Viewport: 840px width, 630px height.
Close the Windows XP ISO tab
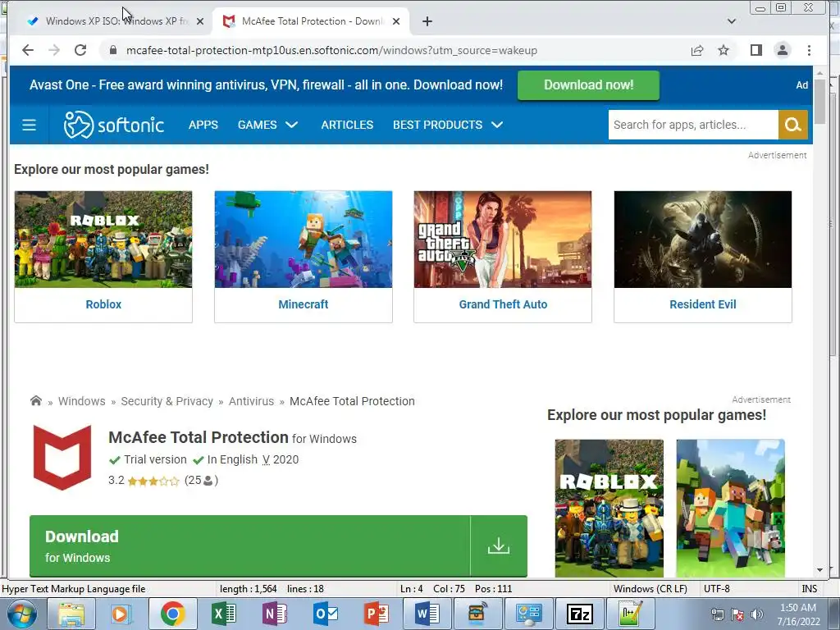(x=200, y=21)
